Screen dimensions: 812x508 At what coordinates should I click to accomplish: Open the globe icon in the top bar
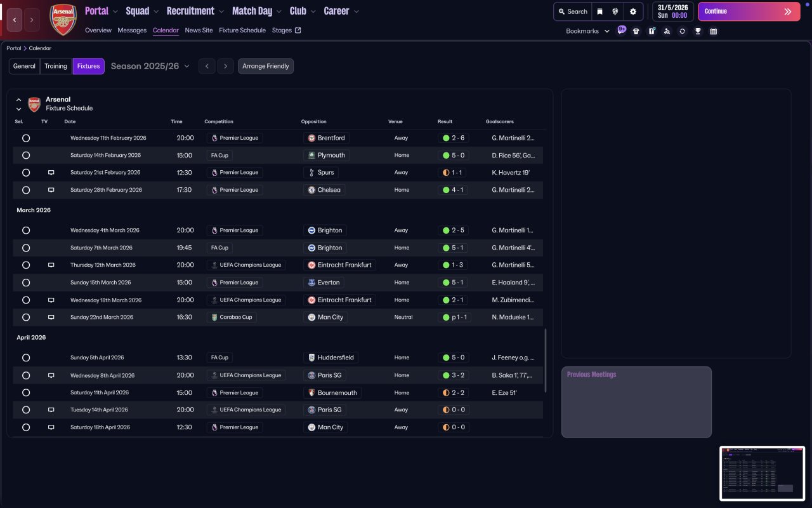(x=615, y=11)
